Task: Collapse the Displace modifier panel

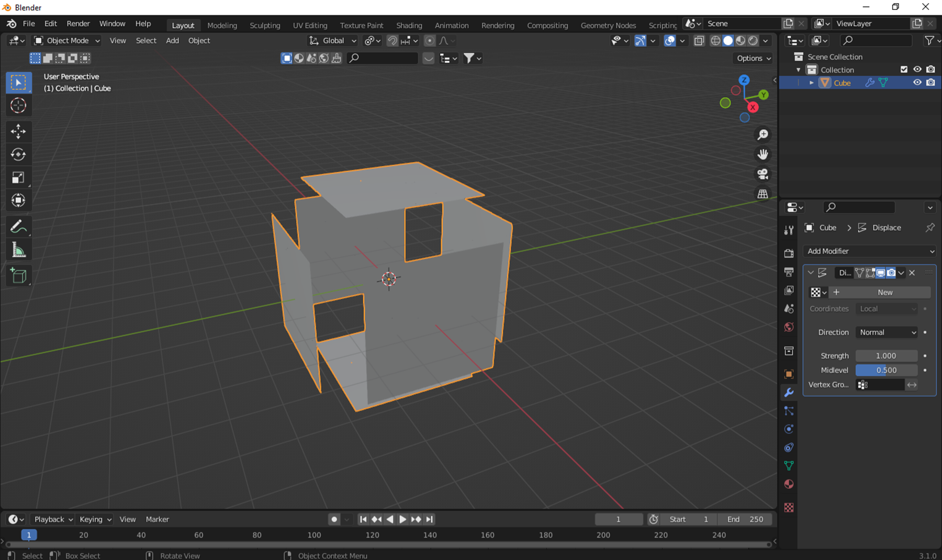Action: [x=811, y=273]
